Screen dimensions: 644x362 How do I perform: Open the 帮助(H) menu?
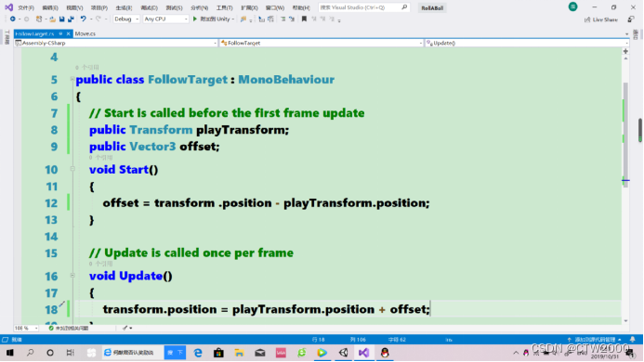[301, 7]
